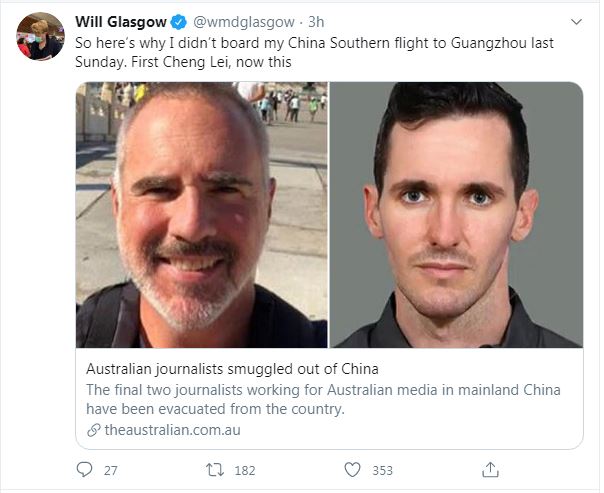Screen dimensions: 604x493
Task: Open the Will Glasgow display name
Action: click(x=121, y=22)
